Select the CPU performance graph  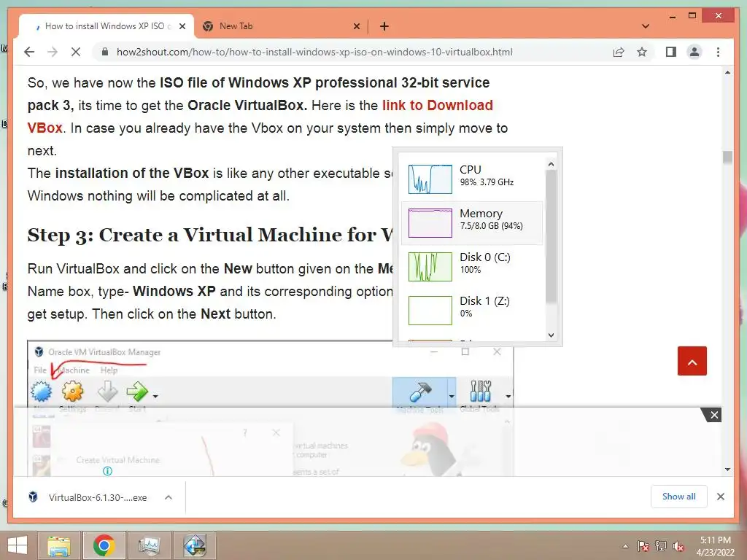click(430, 179)
